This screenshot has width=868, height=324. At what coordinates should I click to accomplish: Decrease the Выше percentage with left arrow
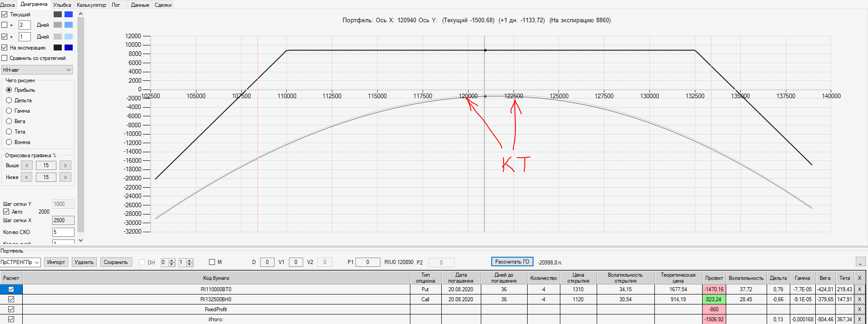tap(27, 165)
